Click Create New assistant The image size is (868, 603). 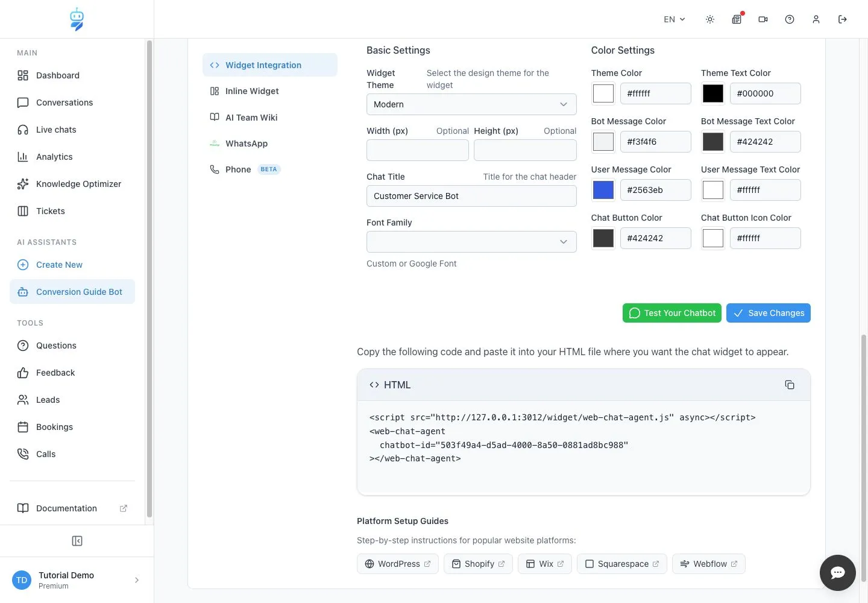[72, 265]
